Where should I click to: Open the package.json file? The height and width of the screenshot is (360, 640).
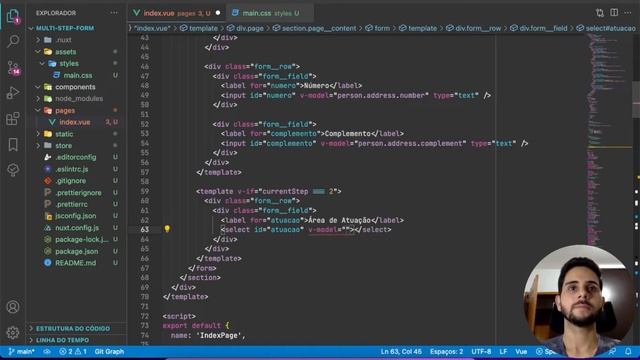(77, 251)
